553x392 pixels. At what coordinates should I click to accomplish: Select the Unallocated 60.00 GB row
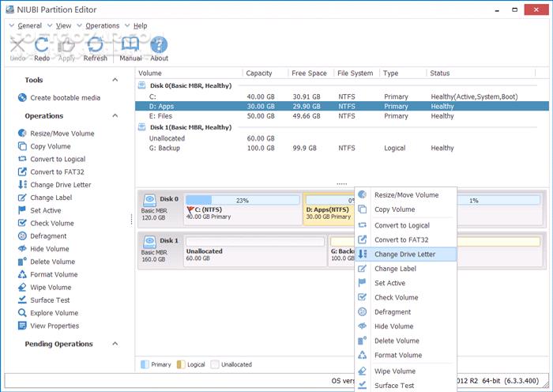[x=342, y=138]
